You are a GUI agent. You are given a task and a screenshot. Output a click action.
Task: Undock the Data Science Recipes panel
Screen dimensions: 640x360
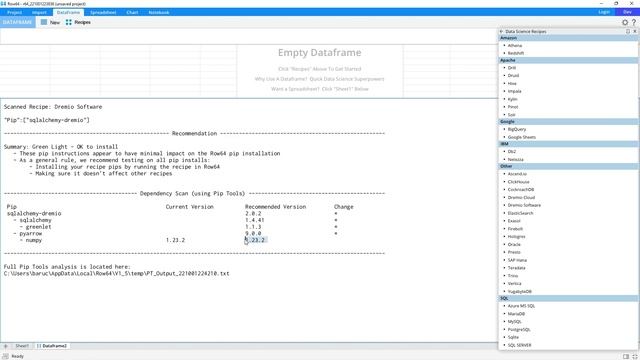coord(628,31)
